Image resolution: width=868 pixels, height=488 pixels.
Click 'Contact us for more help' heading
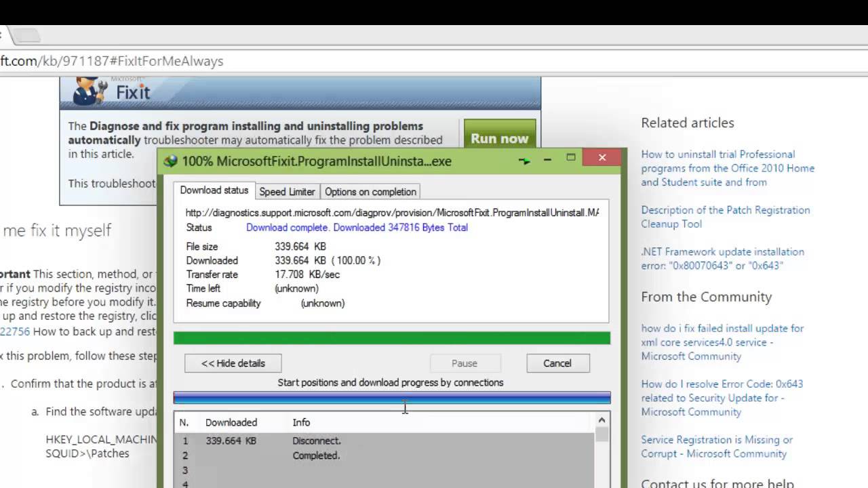(x=717, y=484)
